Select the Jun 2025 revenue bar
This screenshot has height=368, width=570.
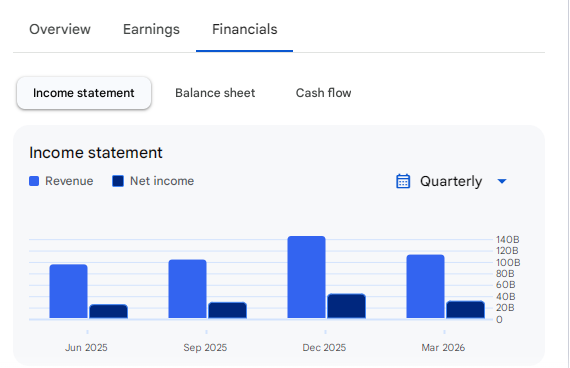click(x=68, y=291)
